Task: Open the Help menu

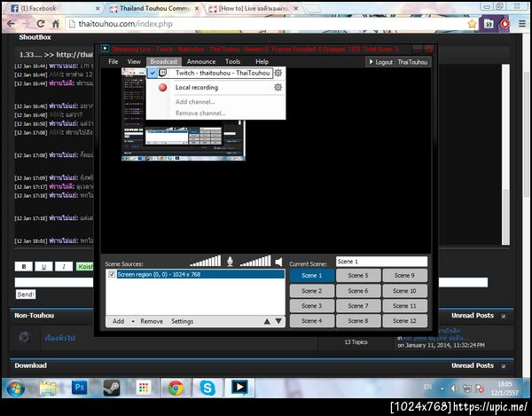Action: tap(262, 61)
